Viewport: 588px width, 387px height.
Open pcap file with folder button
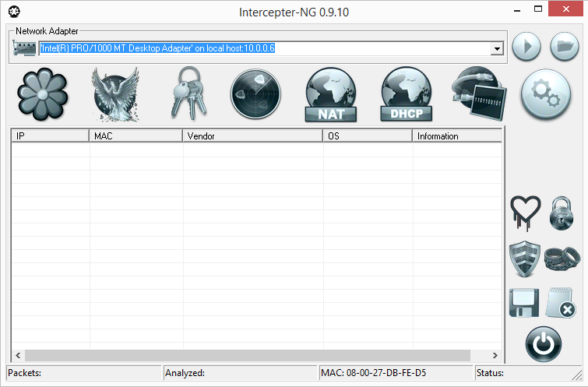(x=565, y=47)
